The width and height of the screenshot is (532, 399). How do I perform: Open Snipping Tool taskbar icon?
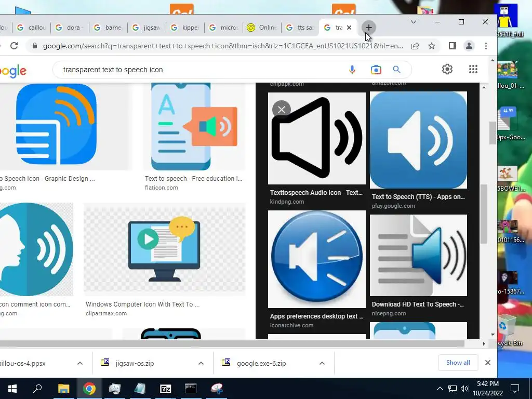pyautogui.click(x=217, y=389)
